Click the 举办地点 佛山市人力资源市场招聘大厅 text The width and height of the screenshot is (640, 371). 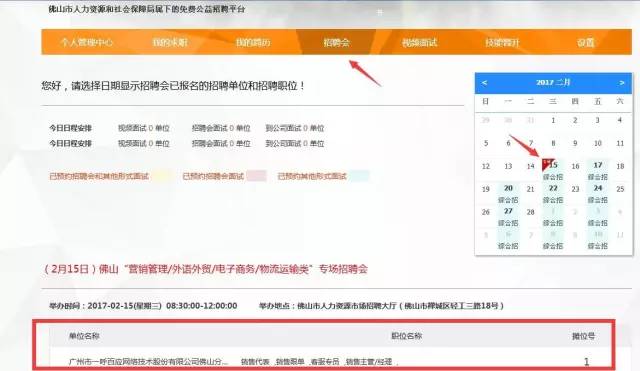point(381,306)
